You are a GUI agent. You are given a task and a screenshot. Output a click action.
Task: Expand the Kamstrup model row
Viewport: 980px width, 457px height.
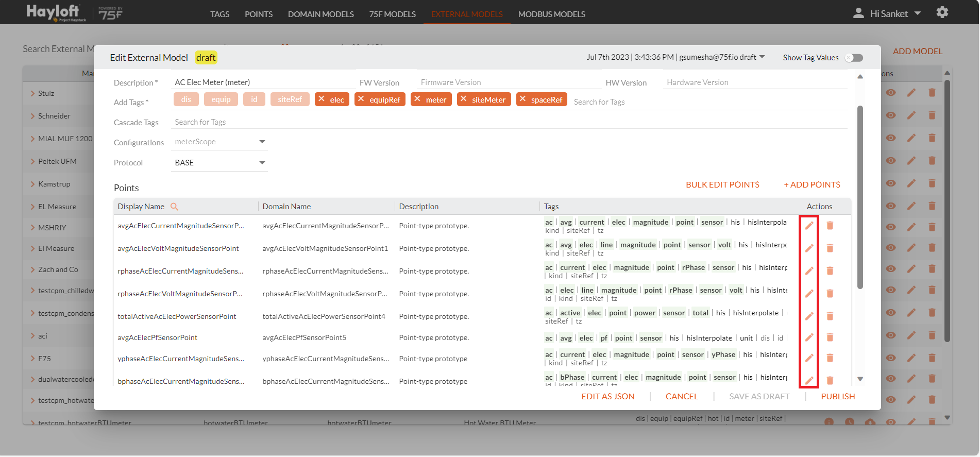[32, 184]
